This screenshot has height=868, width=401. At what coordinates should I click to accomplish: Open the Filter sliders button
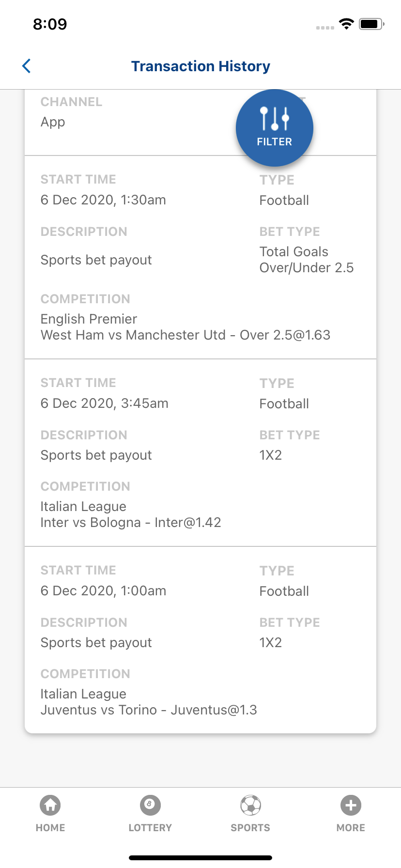(x=274, y=119)
